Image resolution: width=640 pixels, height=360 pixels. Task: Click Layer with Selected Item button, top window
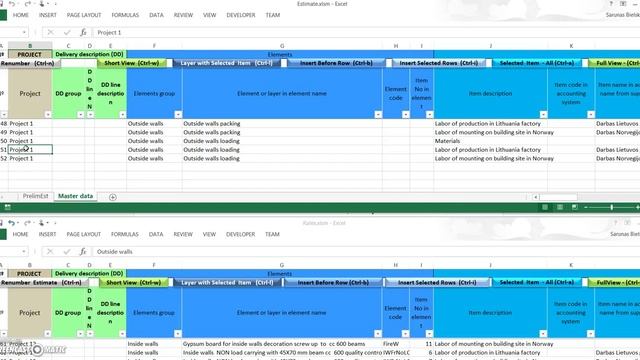coord(227,63)
